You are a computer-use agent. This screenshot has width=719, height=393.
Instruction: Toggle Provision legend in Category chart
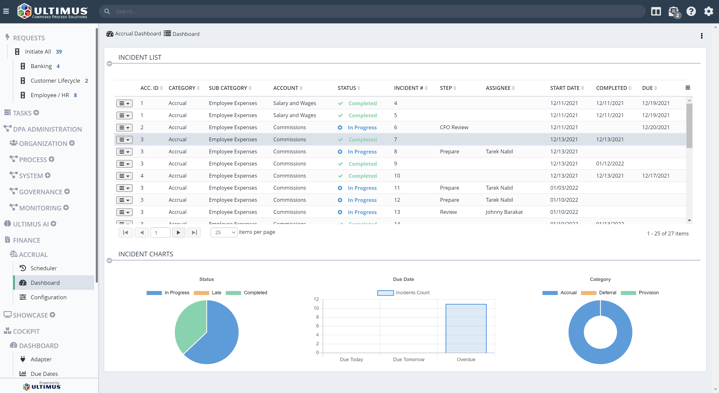pos(640,293)
